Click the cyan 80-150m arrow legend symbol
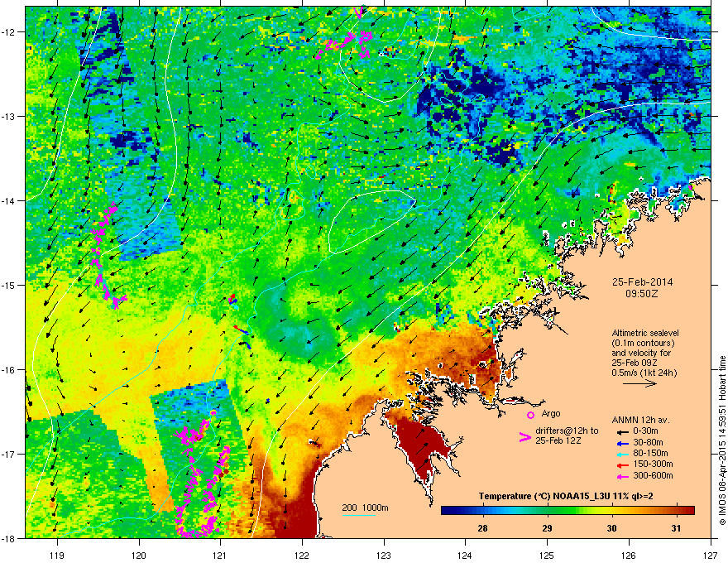Image resolution: width=728 pixels, height=563 pixels. 623,454
